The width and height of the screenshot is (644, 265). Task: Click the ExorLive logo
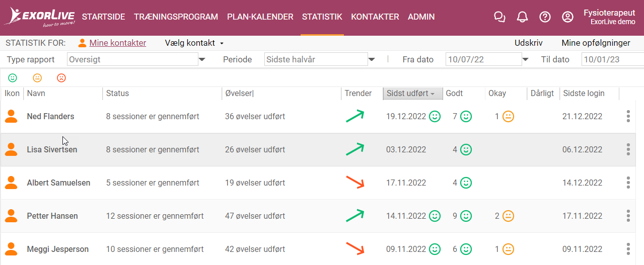pyautogui.click(x=40, y=17)
